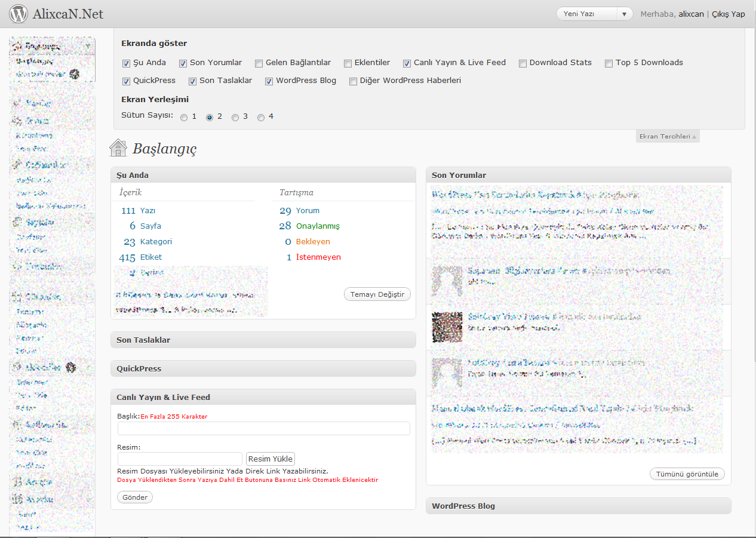Click the tag count 415
Image resolution: width=756 pixels, height=538 pixels.
coord(127,257)
